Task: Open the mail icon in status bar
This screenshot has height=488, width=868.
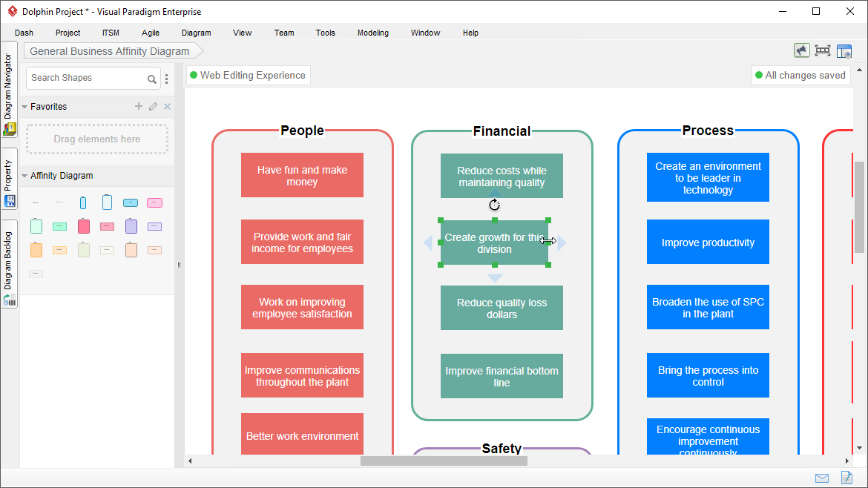Action: [822, 478]
